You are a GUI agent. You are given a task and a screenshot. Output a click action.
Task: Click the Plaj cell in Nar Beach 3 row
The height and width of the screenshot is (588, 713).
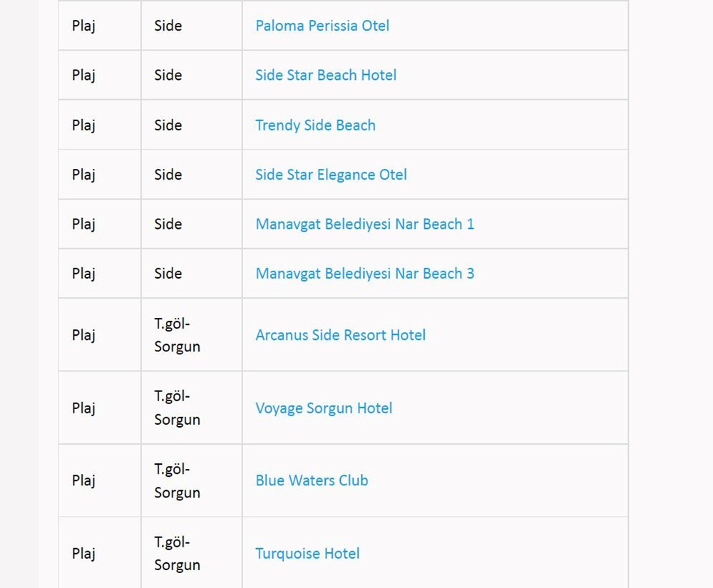(83, 274)
